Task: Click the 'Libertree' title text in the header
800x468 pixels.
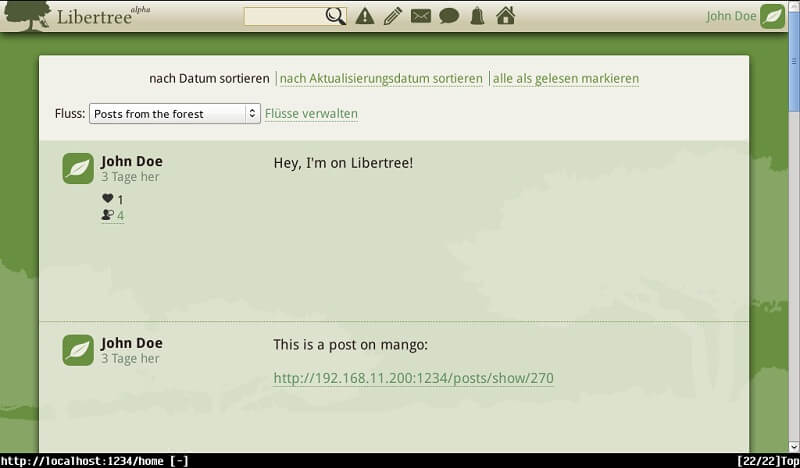Action: click(x=94, y=17)
